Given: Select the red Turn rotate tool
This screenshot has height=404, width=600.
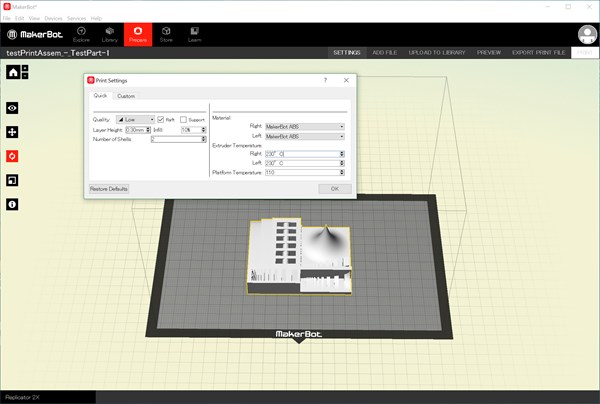Looking at the screenshot, I should [12, 156].
